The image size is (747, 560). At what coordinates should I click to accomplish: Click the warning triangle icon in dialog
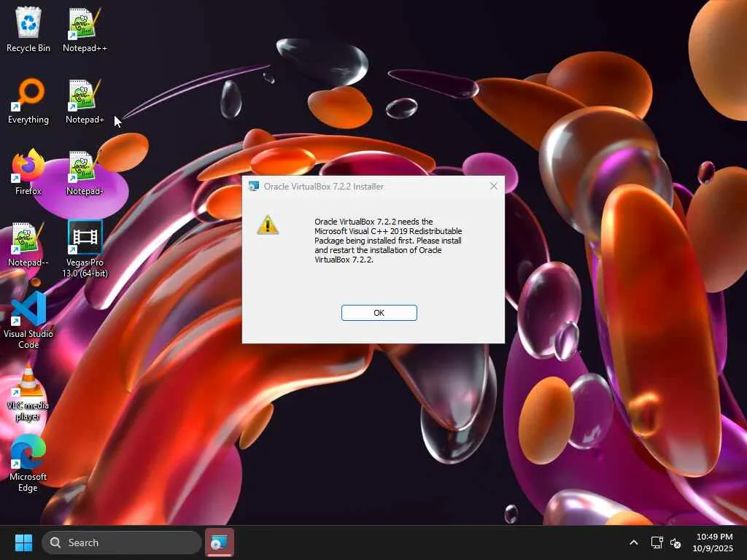tap(268, 225)
